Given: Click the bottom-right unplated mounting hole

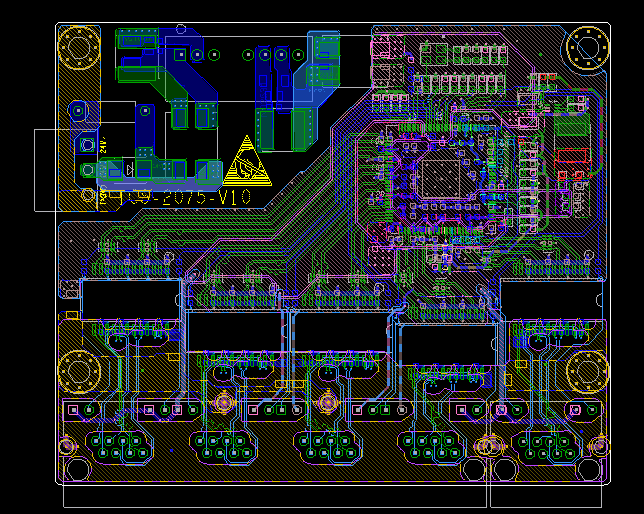Looking at the screenshot, I should click(589, 469).
